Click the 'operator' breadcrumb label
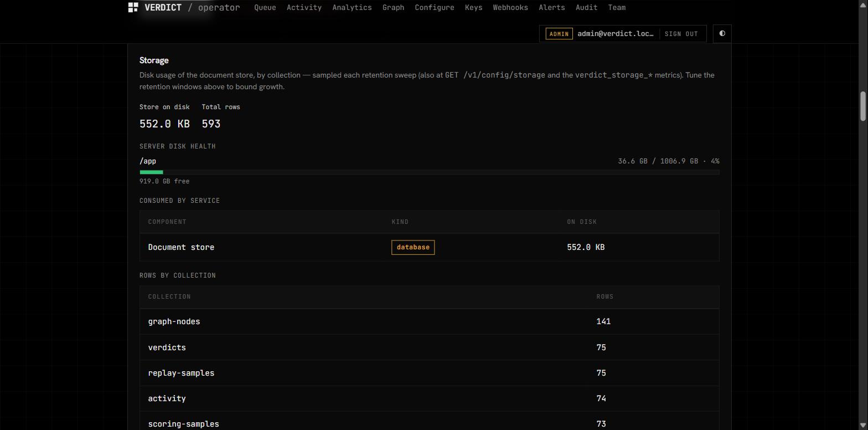Image resolution: width=868 pixels, height=430 pixels. point(219,8)
